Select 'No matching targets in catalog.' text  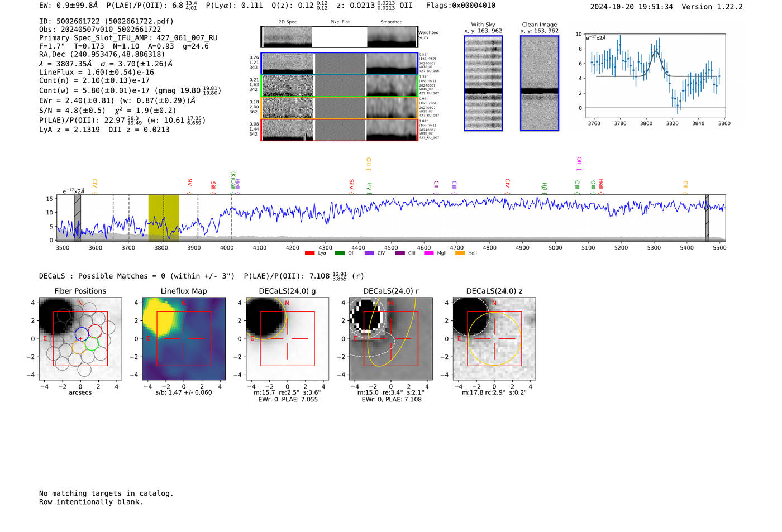point(106,493)
